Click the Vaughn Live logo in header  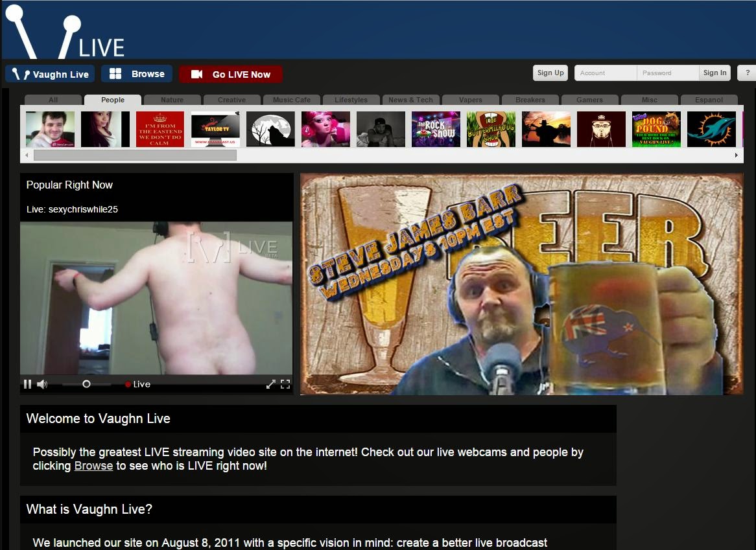(65, 32)
